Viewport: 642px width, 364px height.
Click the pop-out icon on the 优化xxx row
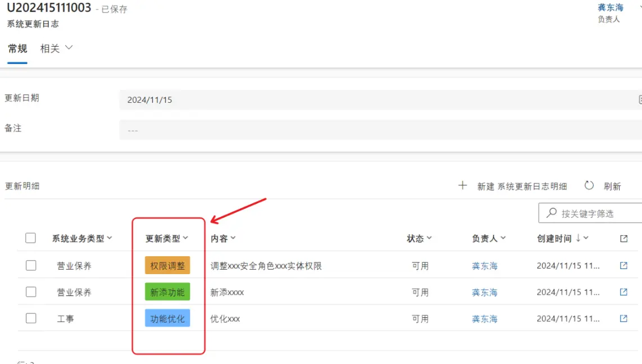point(623,319)
